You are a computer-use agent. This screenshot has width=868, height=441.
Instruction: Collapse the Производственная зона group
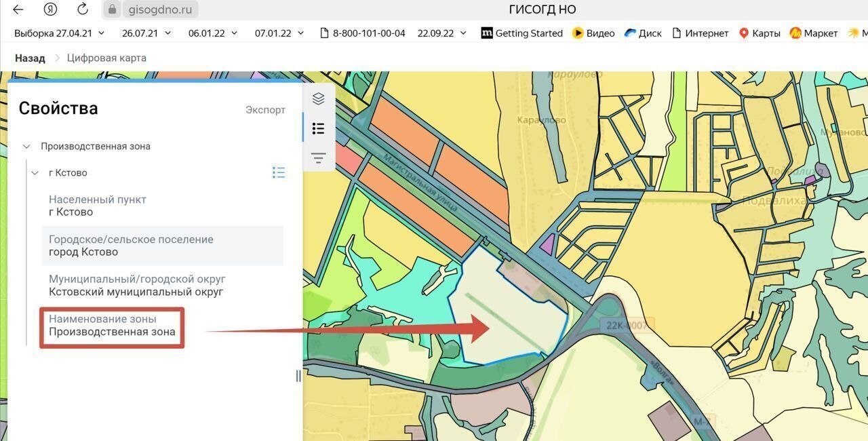point(26,147)
